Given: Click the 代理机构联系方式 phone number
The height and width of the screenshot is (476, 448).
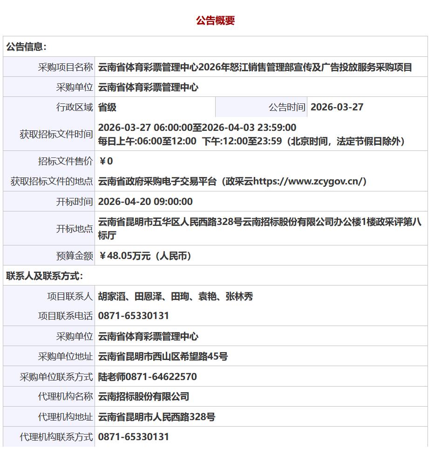Looking at the screenshot, I should click(x=134, y=437).
